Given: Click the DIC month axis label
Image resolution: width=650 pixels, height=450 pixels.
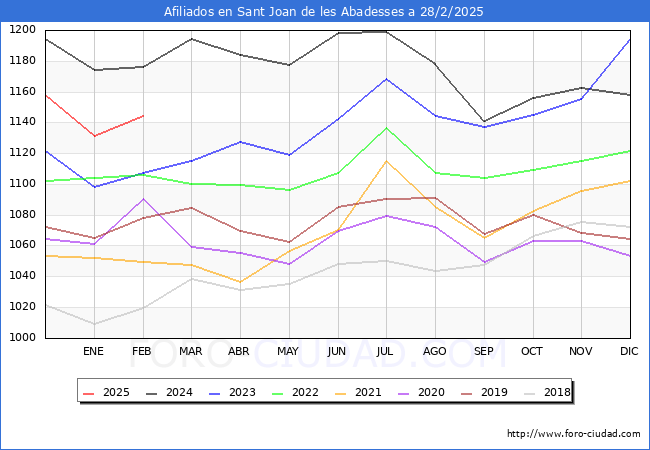Looking at the screenshot, I should [629, 351].
